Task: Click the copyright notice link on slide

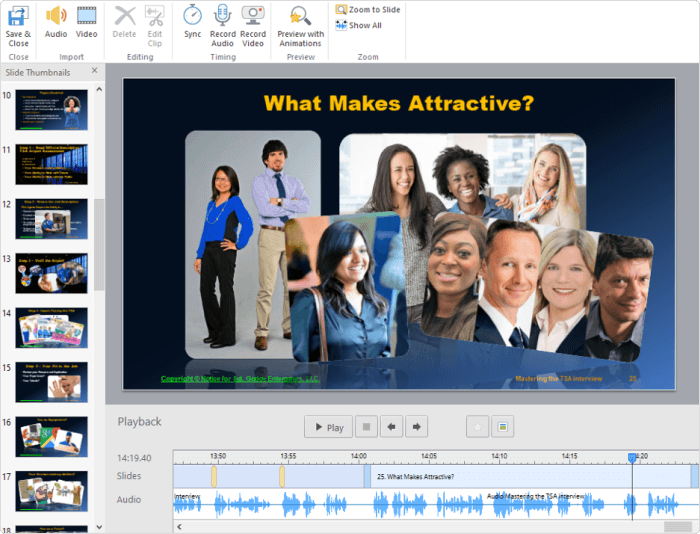Action: (240, 379)
